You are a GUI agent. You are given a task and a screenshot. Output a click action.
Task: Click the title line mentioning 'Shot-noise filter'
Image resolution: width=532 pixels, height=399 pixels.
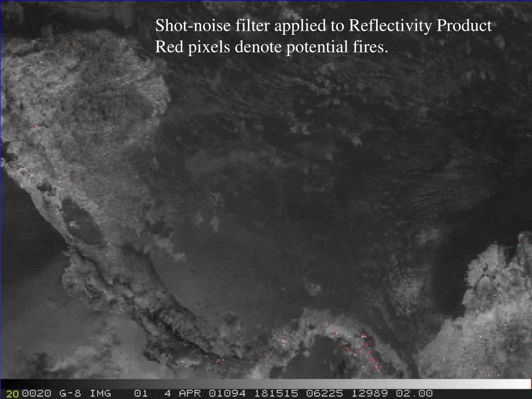tap(323, 25)
